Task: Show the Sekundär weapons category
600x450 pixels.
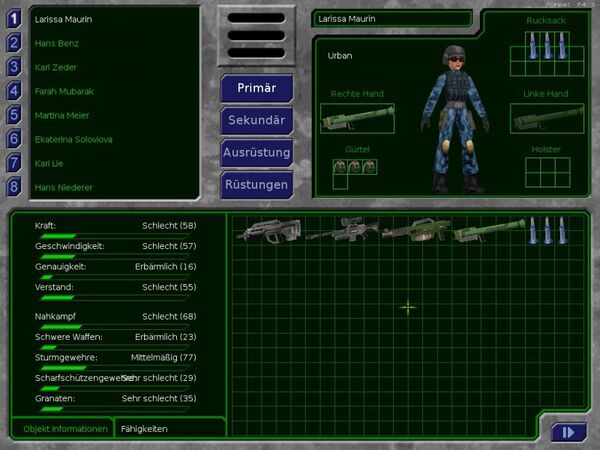Action: (x=257, y=120)
